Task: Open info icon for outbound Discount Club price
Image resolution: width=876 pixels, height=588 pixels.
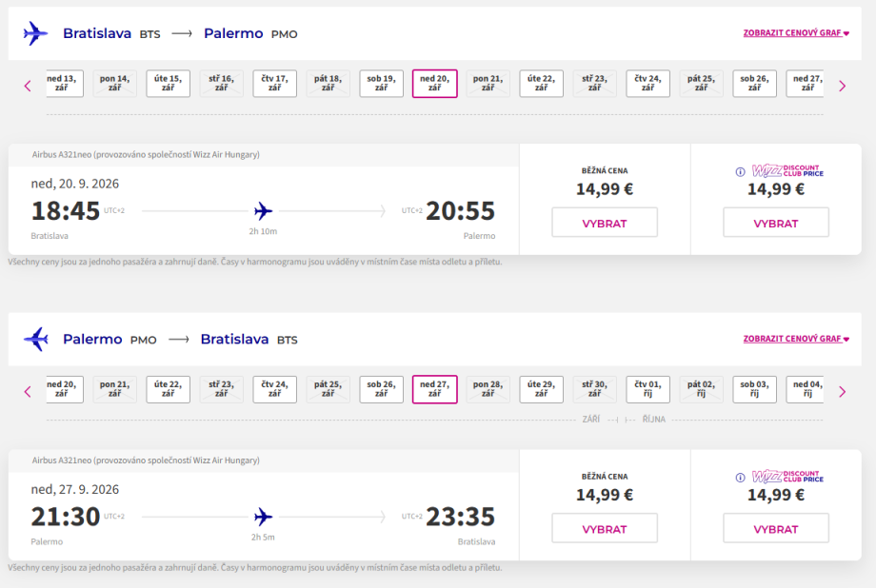Action: (x=740, y=172)
